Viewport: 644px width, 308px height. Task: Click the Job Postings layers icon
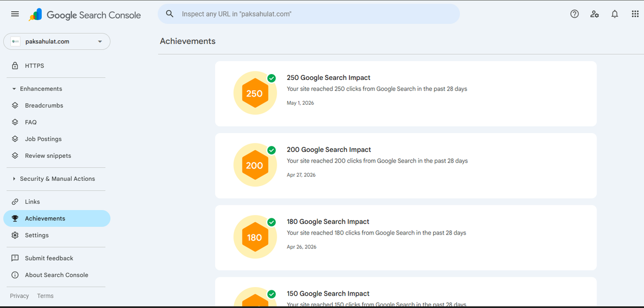click(15, 139)
